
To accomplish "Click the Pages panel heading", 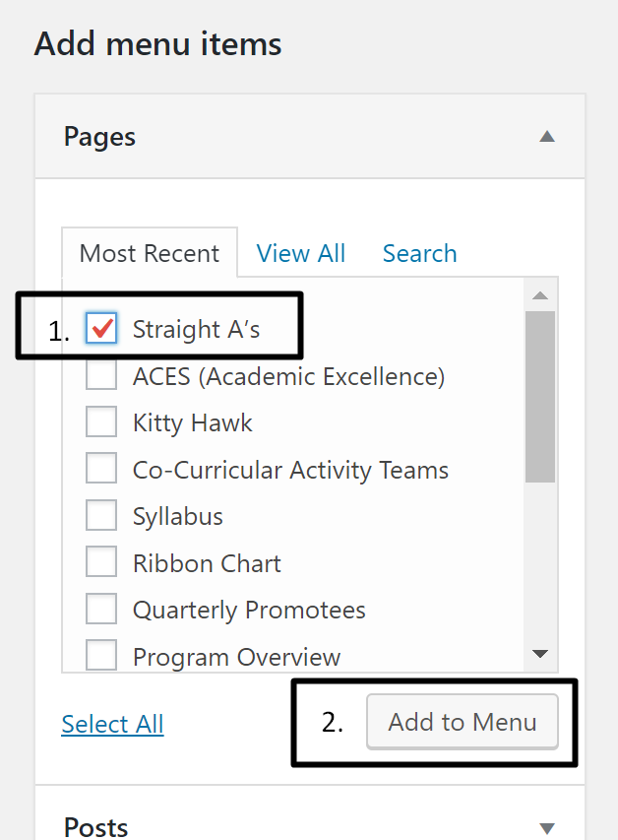I will coord(100,137).
